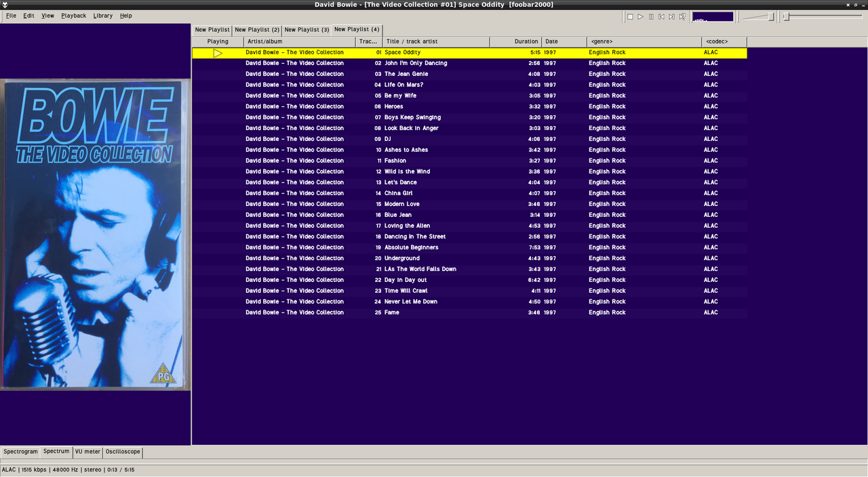The image size is (868, 477).
Task: Select the track 'The Jean Genie'
Action: (469, 74)
